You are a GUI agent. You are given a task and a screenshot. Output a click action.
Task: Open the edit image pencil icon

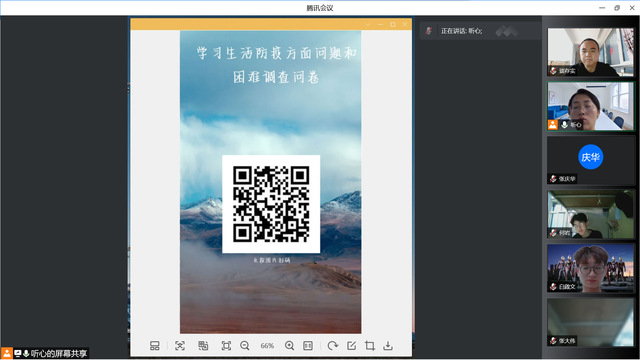tap(351, 346)
